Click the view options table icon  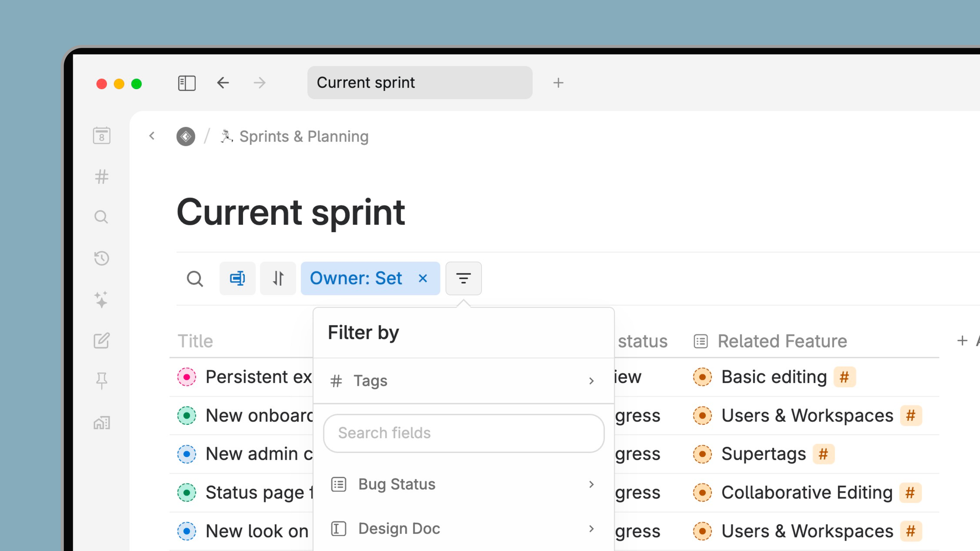tap(237, 278)
